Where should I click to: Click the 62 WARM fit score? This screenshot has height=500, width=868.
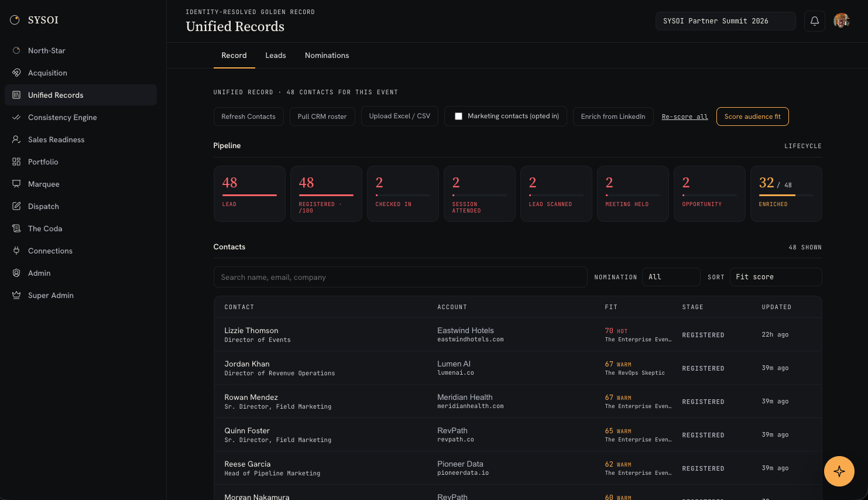618,464
